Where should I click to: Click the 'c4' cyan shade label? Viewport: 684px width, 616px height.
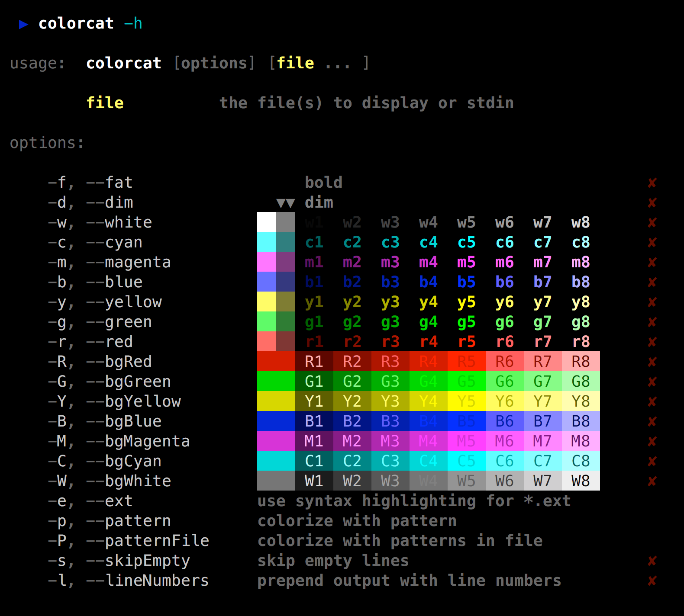click(428, 243)
